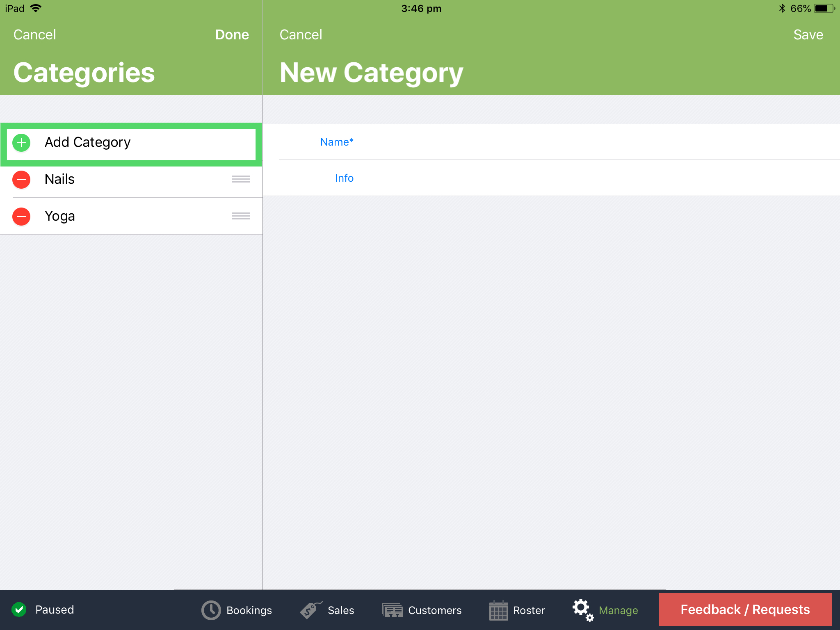840x630 pixels.
Task: Tap the green plus icon beside Add Category
Action: pos(21,143)
